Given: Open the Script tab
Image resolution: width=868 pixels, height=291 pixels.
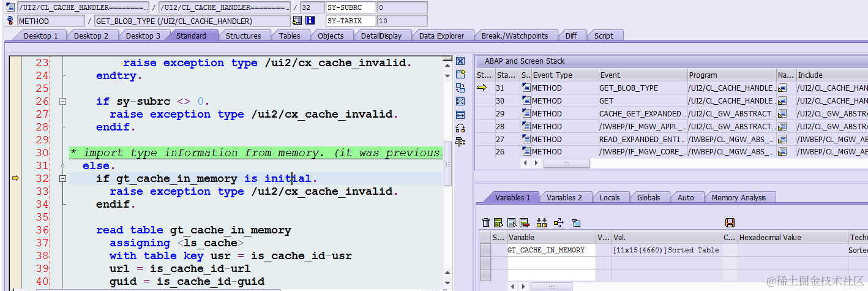Looking at the screenshot, I should click(x=604, y=36).
